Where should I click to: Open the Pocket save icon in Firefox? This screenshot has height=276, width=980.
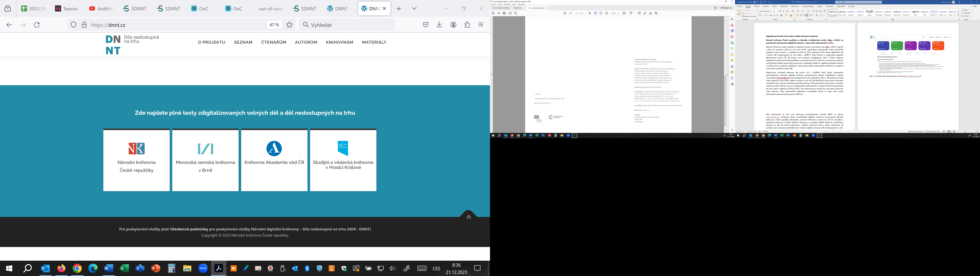coord(426,25)
